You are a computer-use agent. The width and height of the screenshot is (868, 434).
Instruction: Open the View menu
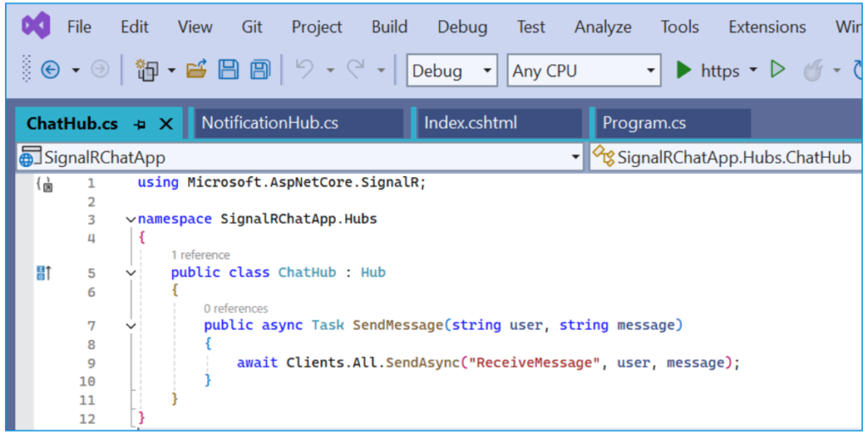[195, 26]
